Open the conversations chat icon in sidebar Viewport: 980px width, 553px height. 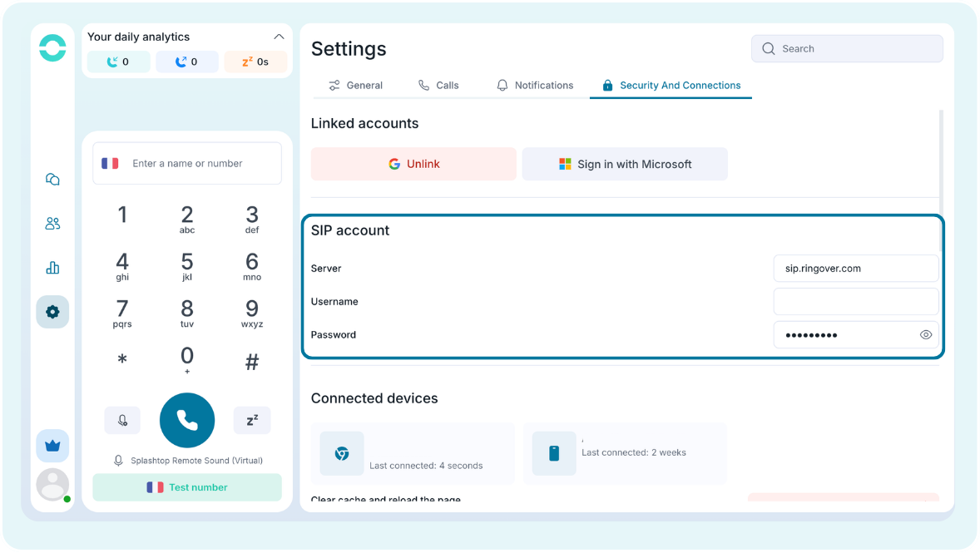pos(52,180)
